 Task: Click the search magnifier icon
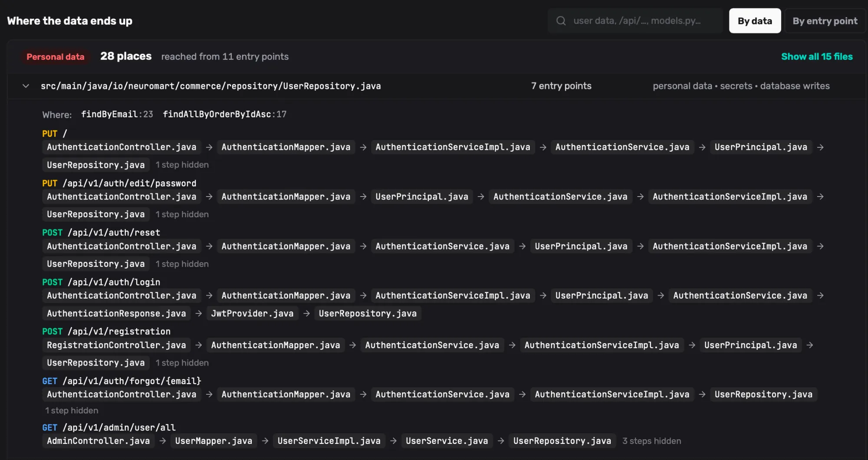561,21
